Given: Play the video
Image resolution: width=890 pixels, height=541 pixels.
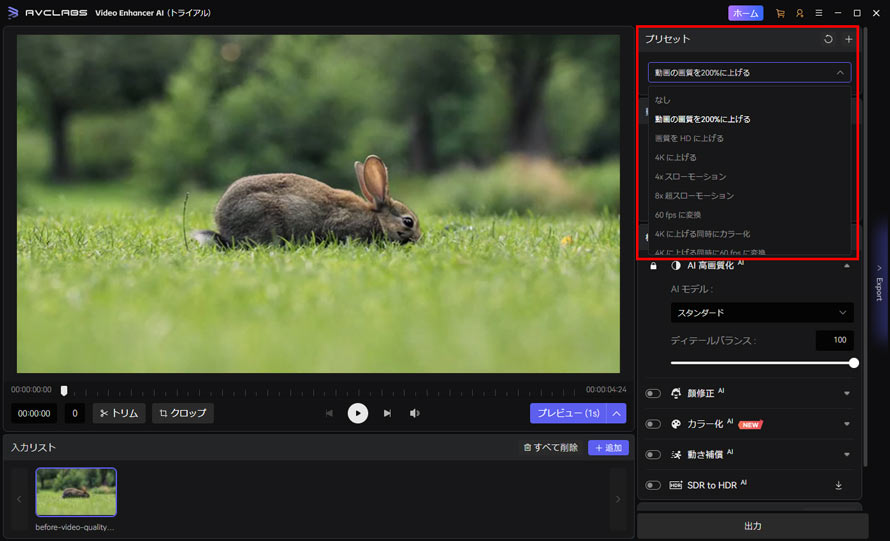Looking at the screenshot, I should (358, 413).
